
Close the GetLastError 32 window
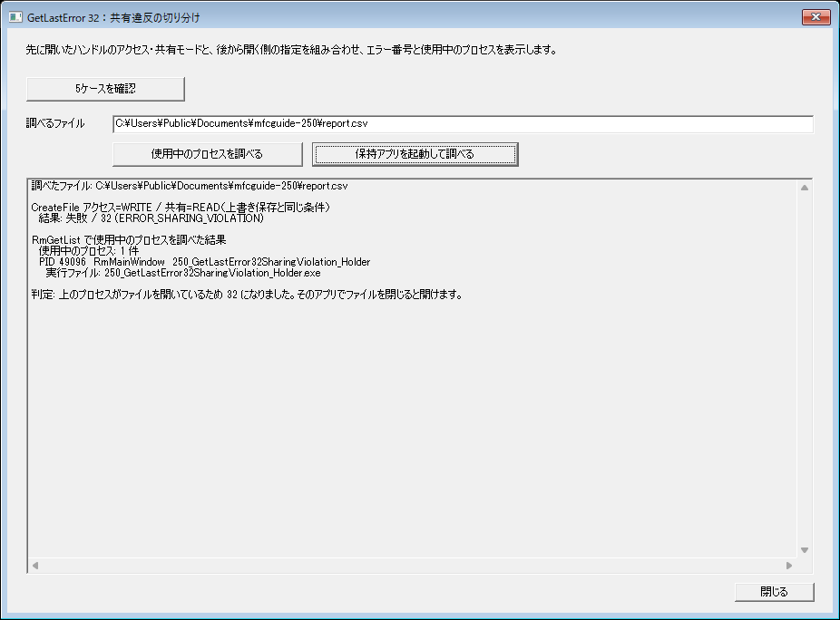(816, 17)
